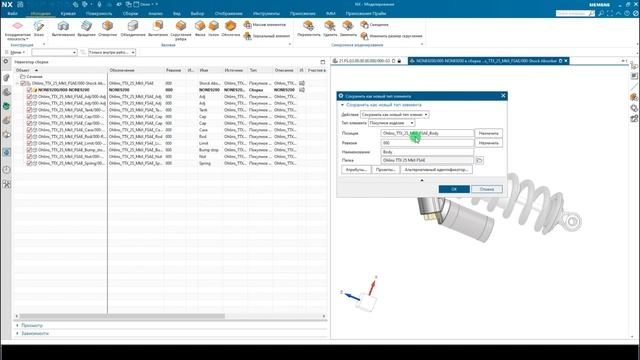This screenshot has height=360, width=640.
Task: Toggle checkbox of the Shock Absorber top assembly
Action: pos(23,83)
